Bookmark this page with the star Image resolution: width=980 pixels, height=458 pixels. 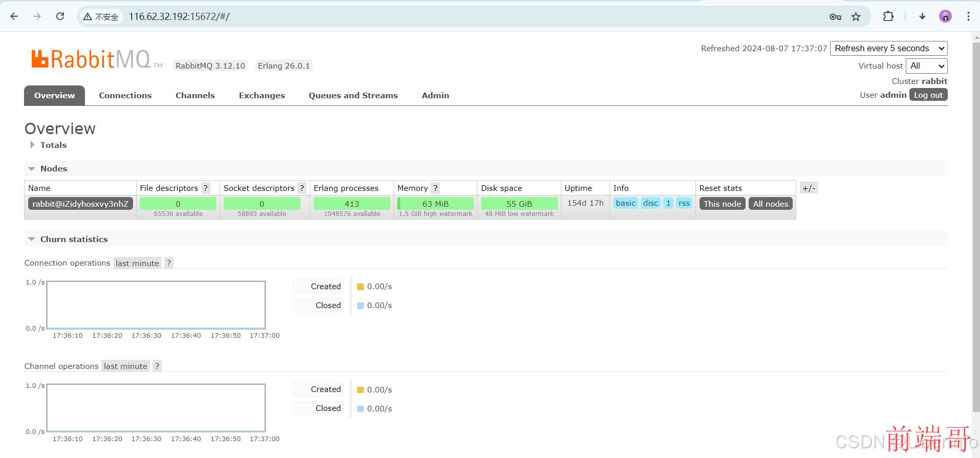coord(856,17)
